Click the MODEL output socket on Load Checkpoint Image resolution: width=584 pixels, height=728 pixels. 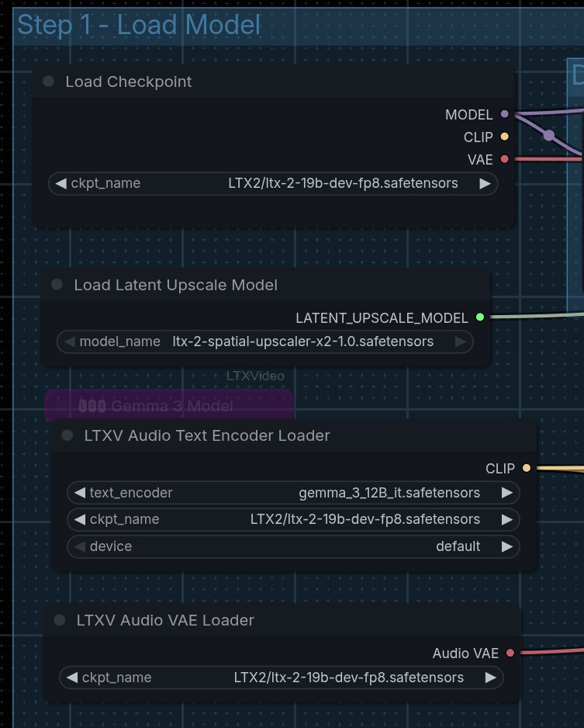click(505, 114)
